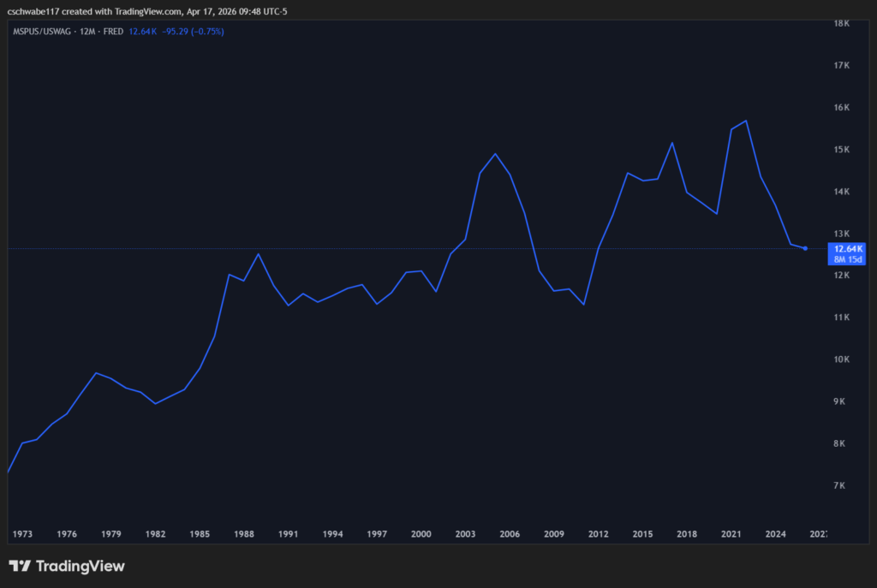The image size is (877, 588).
Task: Click the last data point dot
Action: (x=805, y=248)
